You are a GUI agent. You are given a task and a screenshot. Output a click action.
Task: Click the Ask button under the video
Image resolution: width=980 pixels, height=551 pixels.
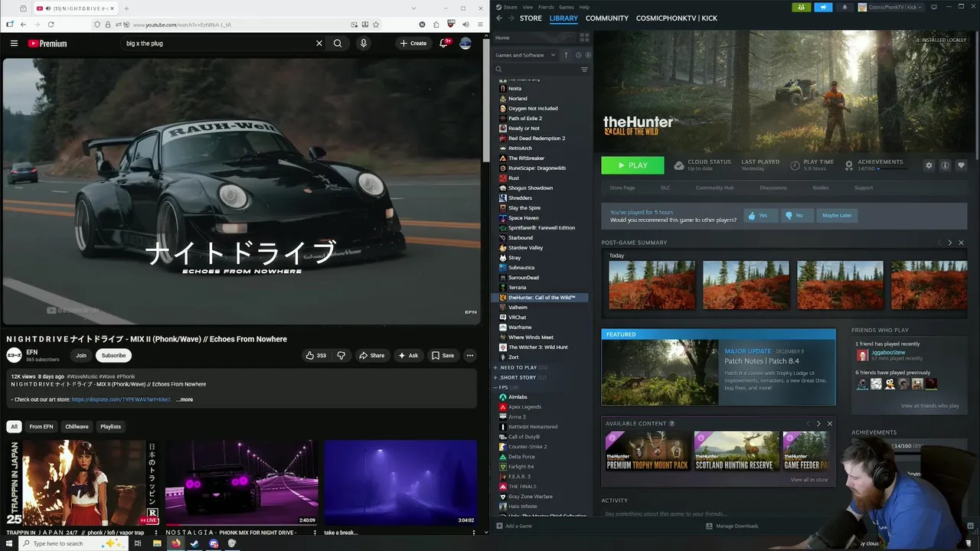point(409,355)
